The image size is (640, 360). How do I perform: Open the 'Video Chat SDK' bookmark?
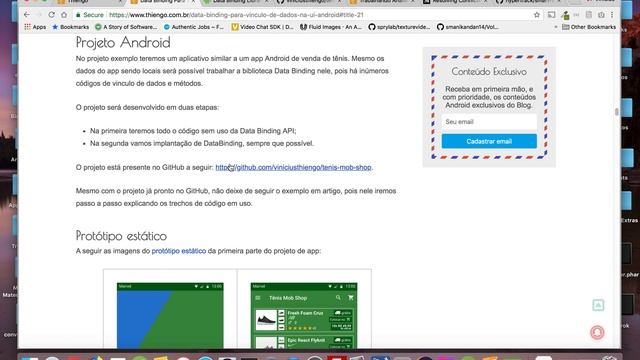[262, 27]
